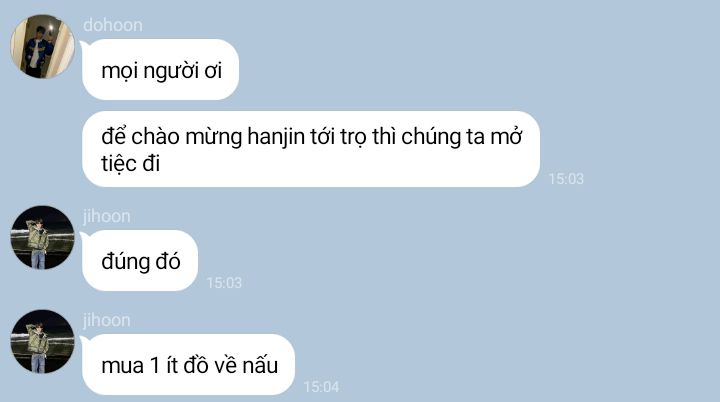Click the 15:03 timestamp next to hanjin message
Viewport: 720px width, 402px height.
(566, 179)
